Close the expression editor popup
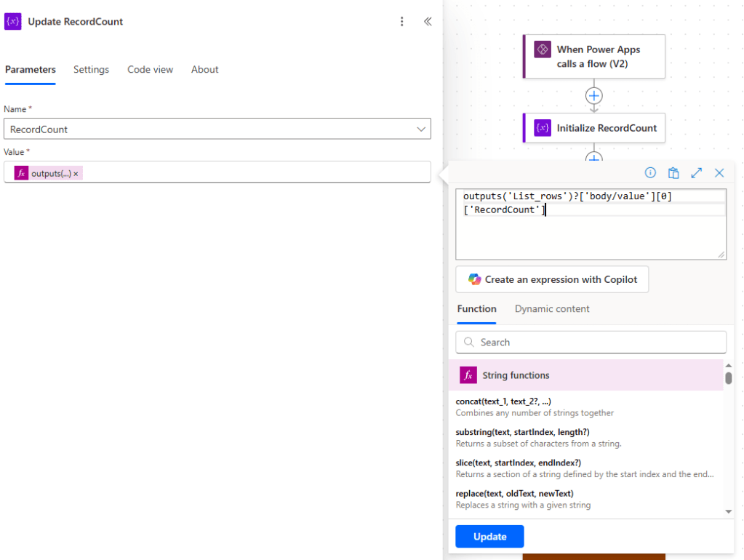This screenshot has height=560, width=744. (719, 172)
